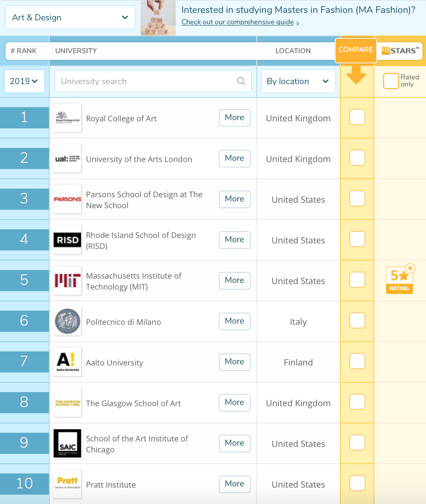Click the Masters in Fashion guide thumbnail
Viewport: 426px width, 504px height.
tap(158, 18)
